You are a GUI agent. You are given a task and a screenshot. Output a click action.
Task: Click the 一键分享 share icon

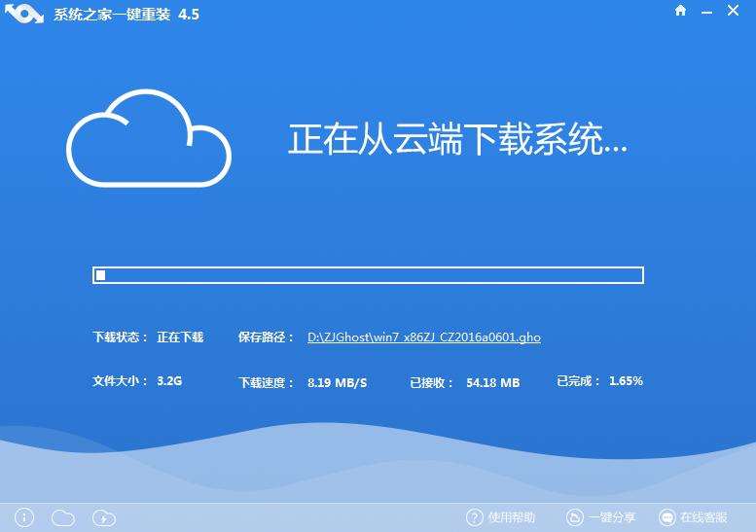tap(575, 517)
